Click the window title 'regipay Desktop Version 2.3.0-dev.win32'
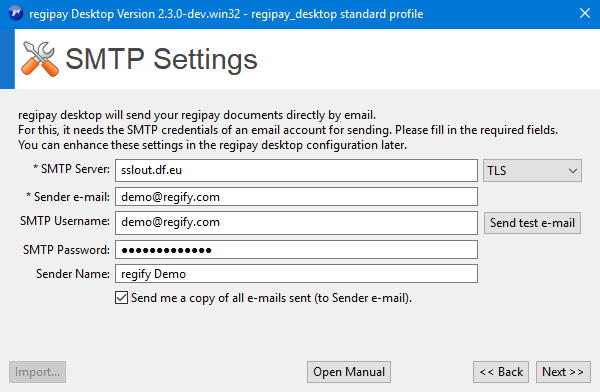The image size is (600, 392). pos(226,14)
